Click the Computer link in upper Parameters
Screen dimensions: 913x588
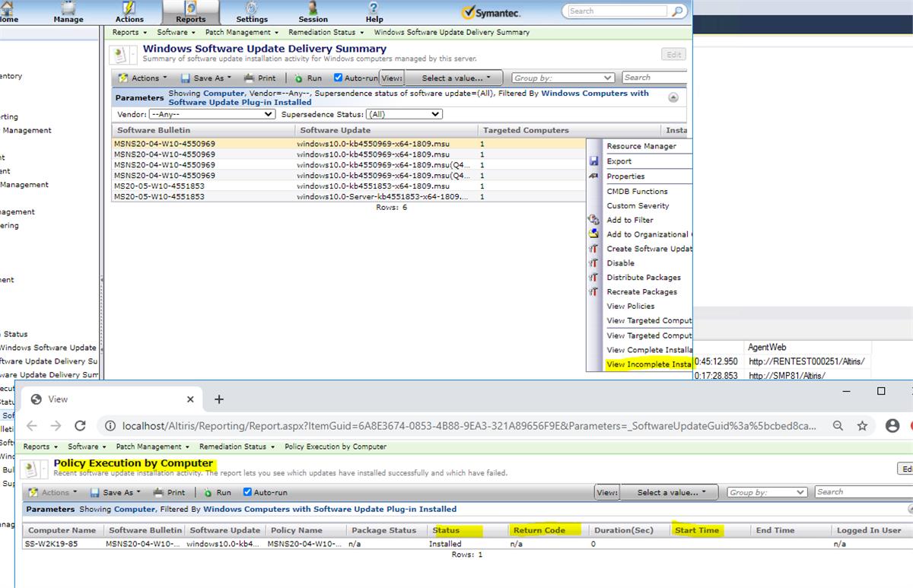pyautogui.click(x=224, y=94)
